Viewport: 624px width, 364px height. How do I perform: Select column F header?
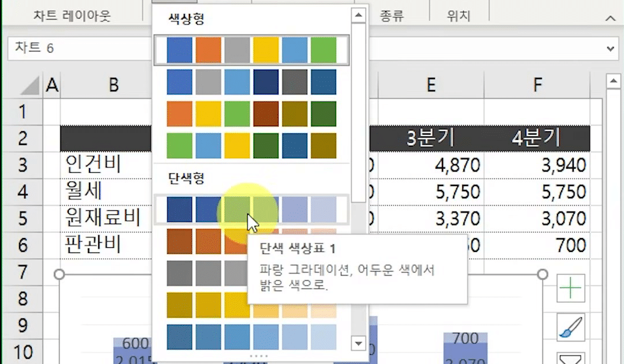click(537, 85)
